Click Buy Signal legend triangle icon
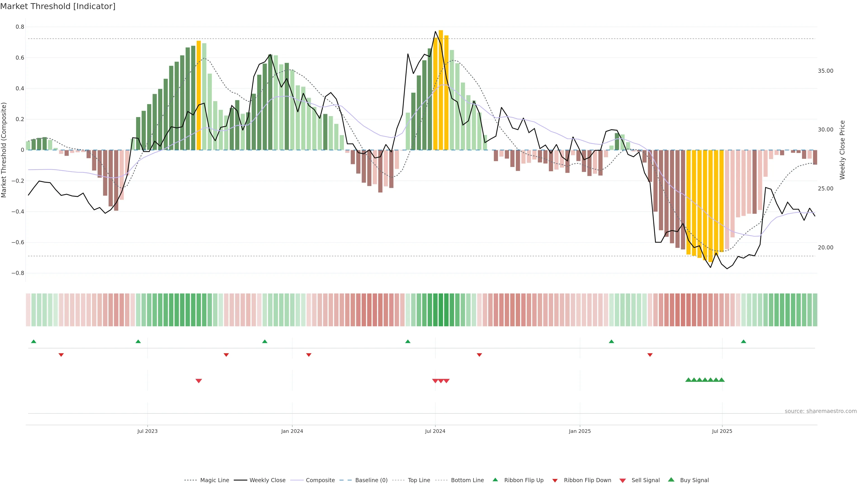 (x=671, y=480)
